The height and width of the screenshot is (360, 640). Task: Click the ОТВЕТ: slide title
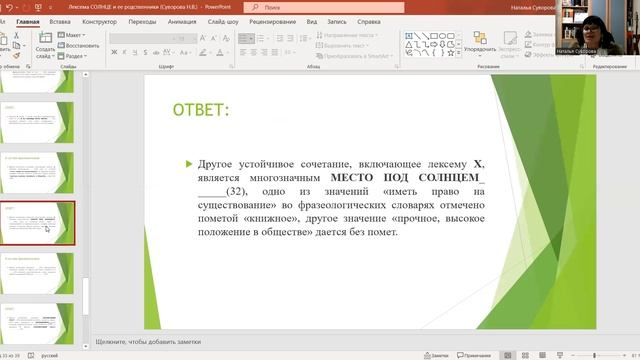(x=201, y=110)
